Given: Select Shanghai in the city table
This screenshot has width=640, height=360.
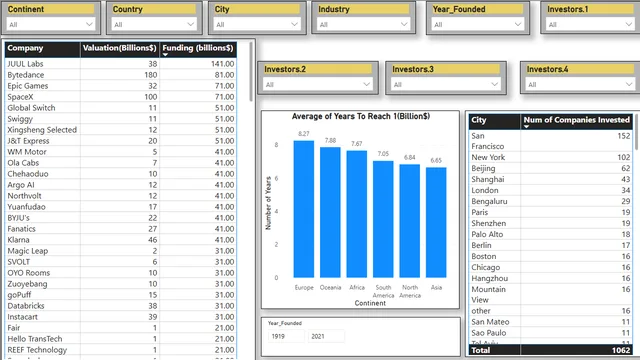Looking at the screenshot, I should coord(551,179).
